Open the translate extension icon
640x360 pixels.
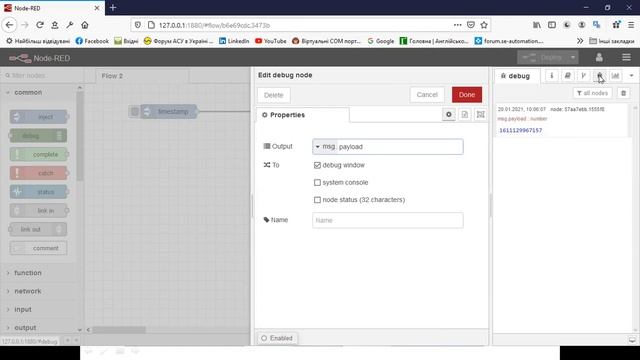(x=597, y=25)
